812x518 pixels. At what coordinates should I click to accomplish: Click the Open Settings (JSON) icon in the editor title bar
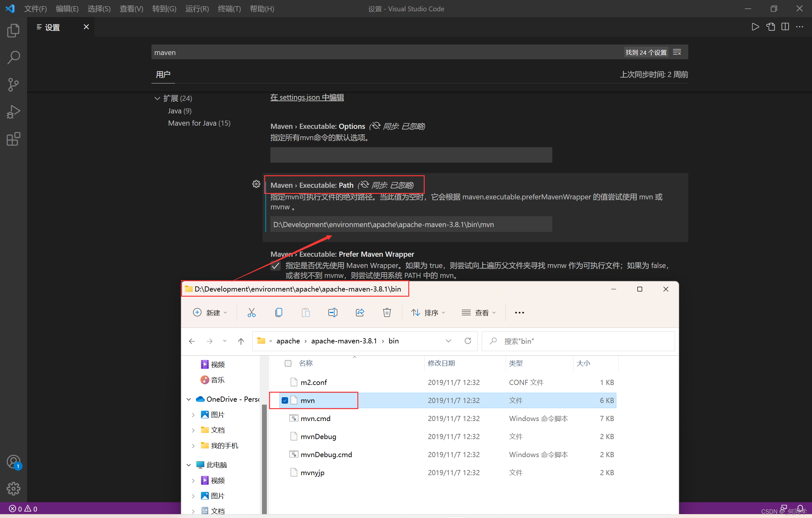[x=770, y=27]
